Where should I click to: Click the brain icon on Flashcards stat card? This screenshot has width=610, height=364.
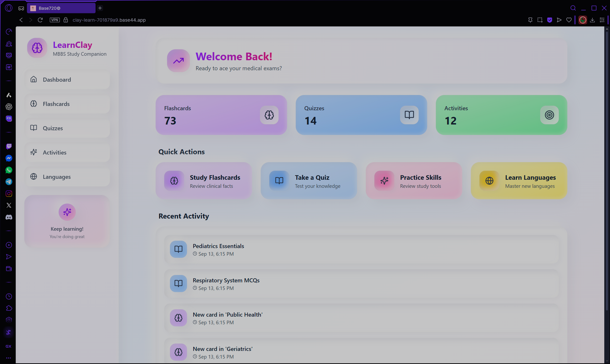click(x=269, y=115)
